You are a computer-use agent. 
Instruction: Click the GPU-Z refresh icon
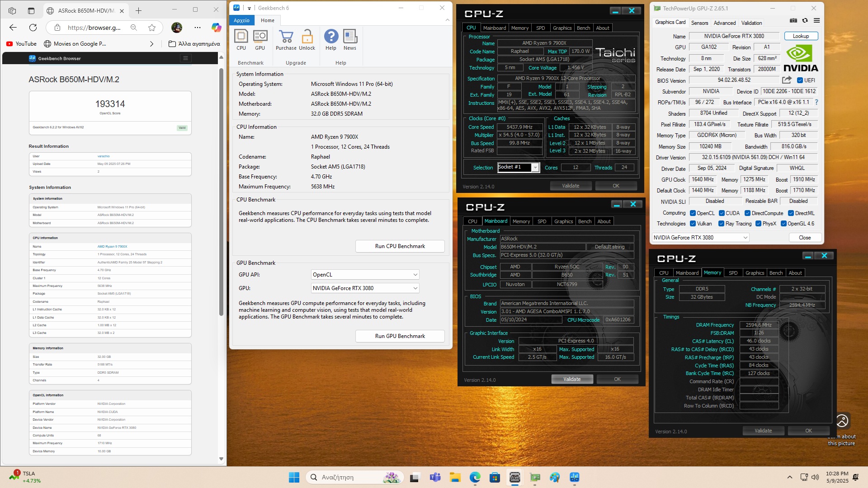(x=805, y=20)
